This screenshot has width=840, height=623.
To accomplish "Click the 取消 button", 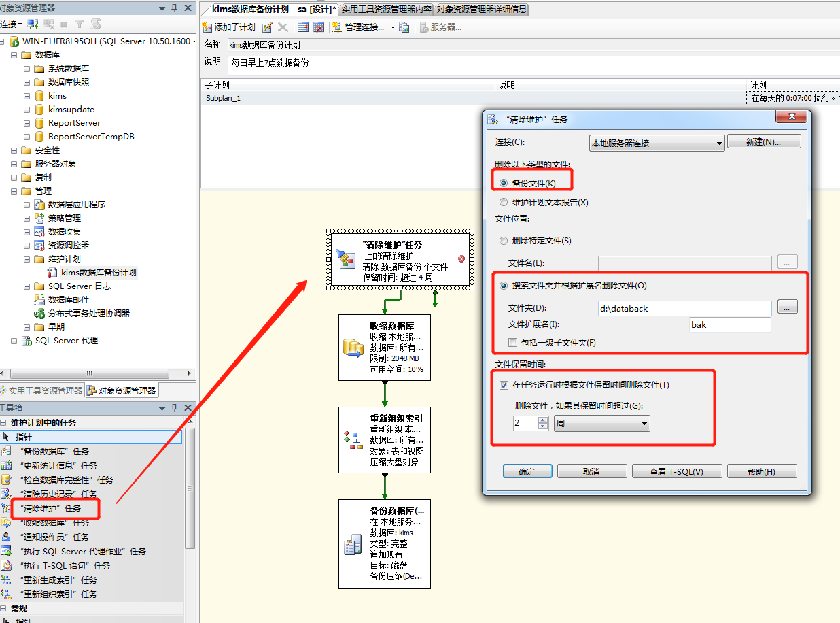I will point(591,471).
